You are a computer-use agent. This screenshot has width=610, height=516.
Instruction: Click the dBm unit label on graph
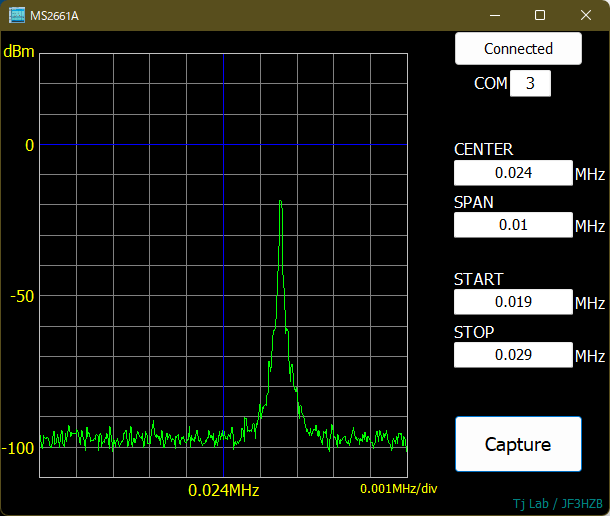click(x=20, y=51)
